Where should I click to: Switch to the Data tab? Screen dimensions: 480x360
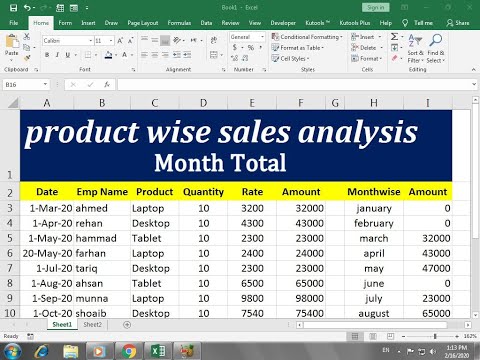pyautogui.click(x=206, y=23)
